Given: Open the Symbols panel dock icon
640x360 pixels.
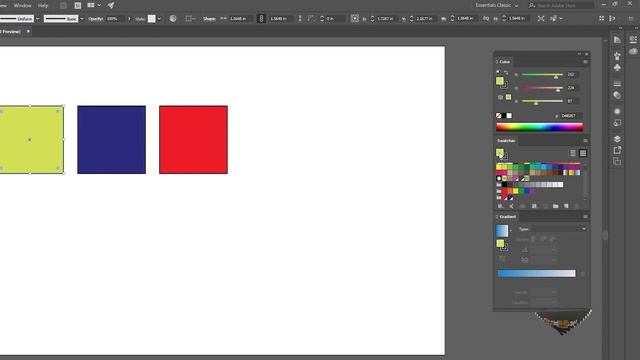Looking at the screenshot, I should coord(617,67).
